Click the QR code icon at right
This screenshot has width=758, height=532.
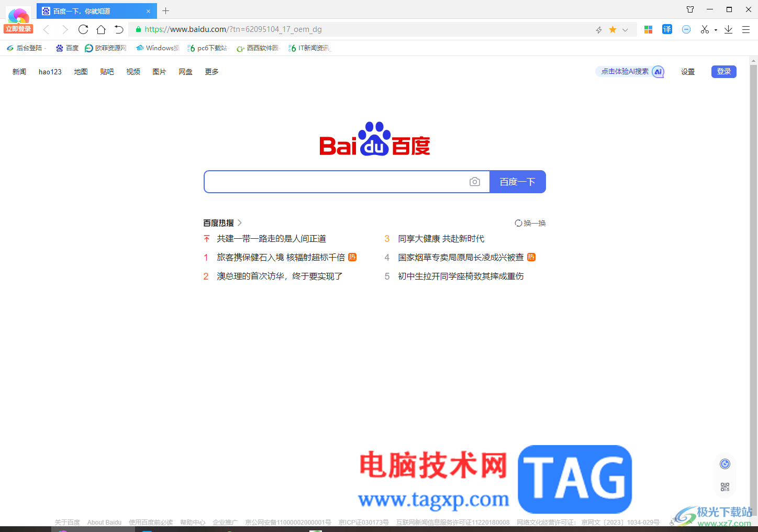coord(725,487)
